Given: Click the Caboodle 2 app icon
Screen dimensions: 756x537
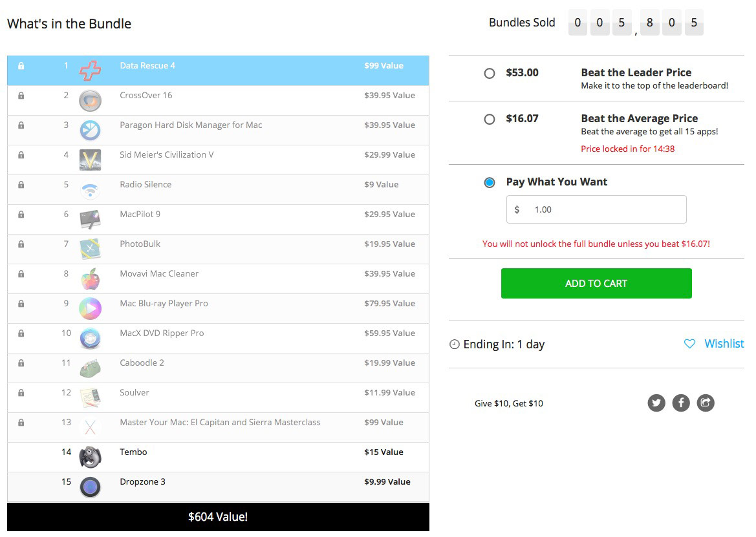Looking at the screenshot, I should tap(90, 368).
